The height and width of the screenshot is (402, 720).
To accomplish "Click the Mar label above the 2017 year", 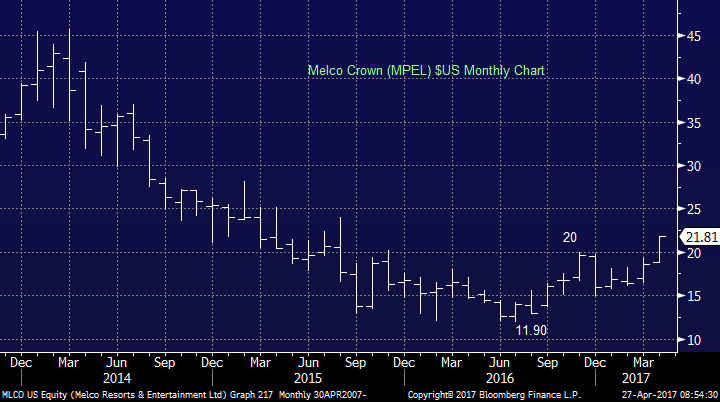I will pyautogui.click(x=643, y=363).
